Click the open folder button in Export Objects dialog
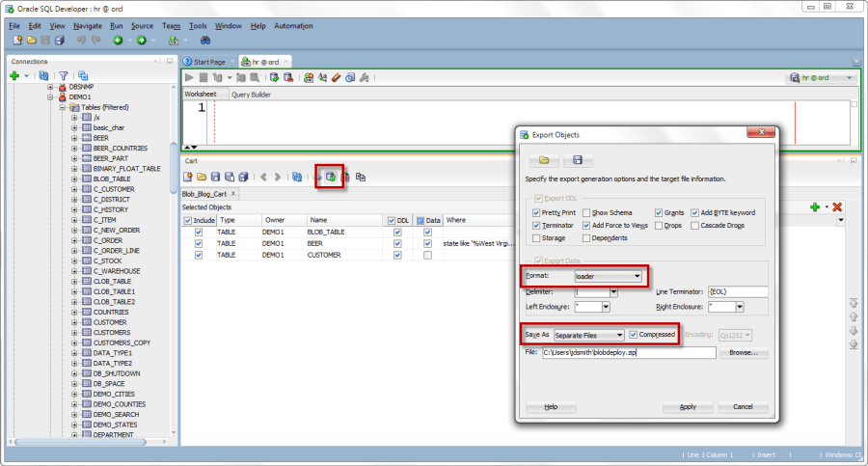 tap(544, 160)
